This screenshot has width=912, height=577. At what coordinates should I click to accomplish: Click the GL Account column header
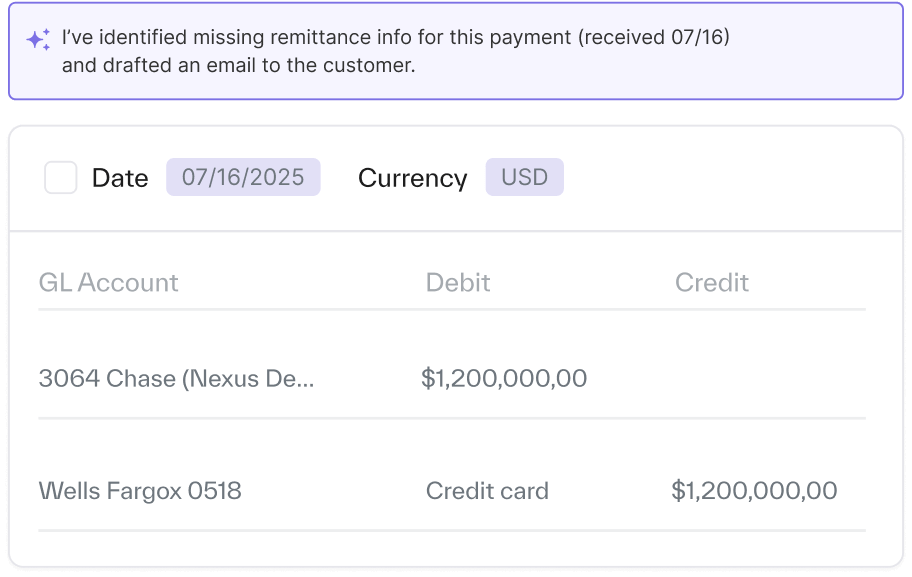click(108, 283)
